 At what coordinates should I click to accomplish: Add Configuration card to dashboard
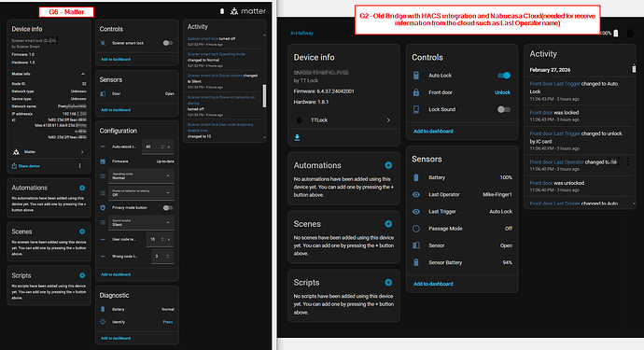(x=116, y=274)
